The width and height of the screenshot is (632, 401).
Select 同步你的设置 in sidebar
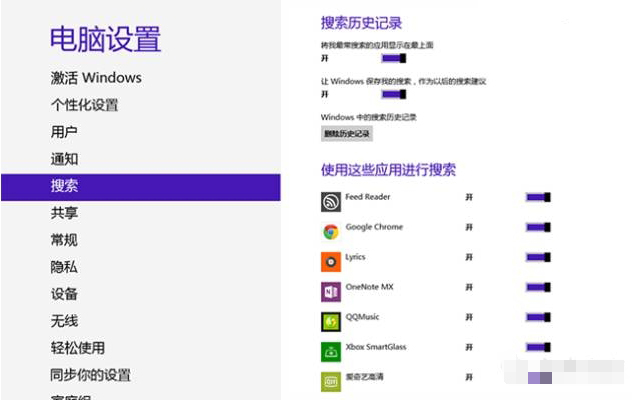91,375
